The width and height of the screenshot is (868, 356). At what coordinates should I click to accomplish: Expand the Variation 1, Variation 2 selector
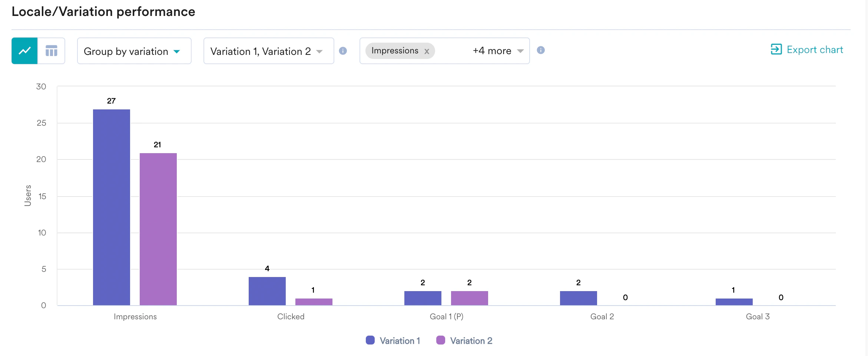coord(269,51)
